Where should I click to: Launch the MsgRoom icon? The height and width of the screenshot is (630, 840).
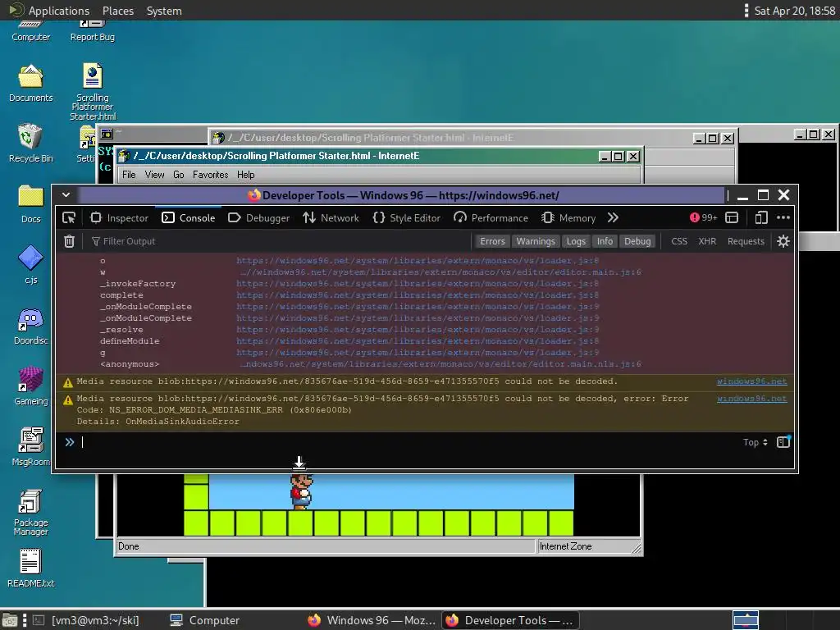click(x=30, y=447)
